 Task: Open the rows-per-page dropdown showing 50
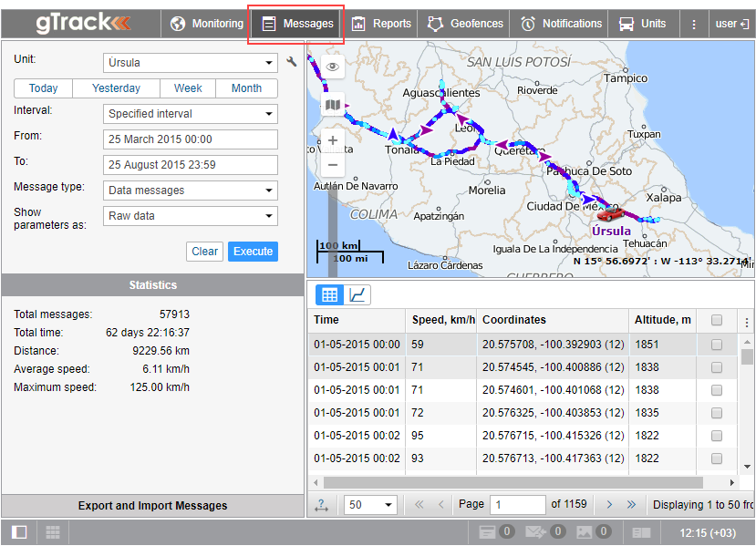(x=370, y=504)
